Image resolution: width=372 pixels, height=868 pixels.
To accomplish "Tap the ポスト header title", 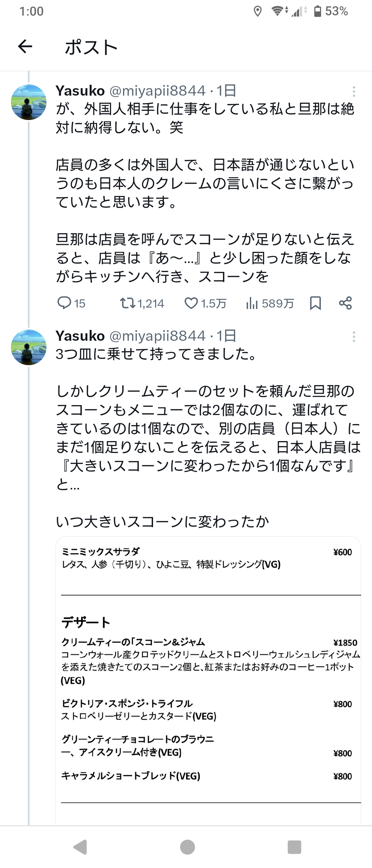I will click(x=91, y=47).
